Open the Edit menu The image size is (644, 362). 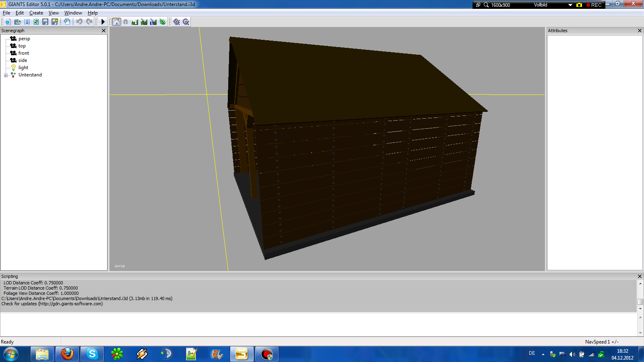(x=20, y=13)
